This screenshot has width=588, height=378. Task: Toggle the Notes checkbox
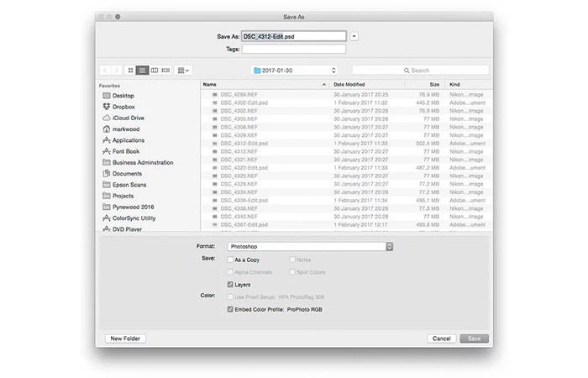pos(292,260)
